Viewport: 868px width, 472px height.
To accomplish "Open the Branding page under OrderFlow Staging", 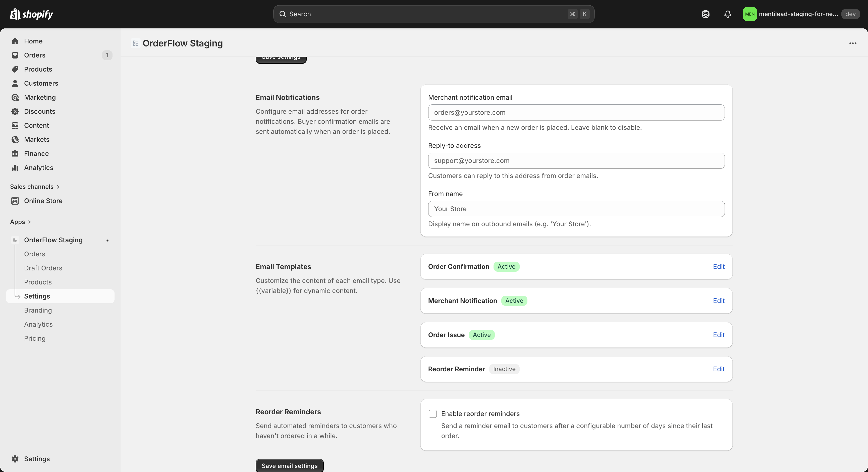I will (x=38, y=310).
